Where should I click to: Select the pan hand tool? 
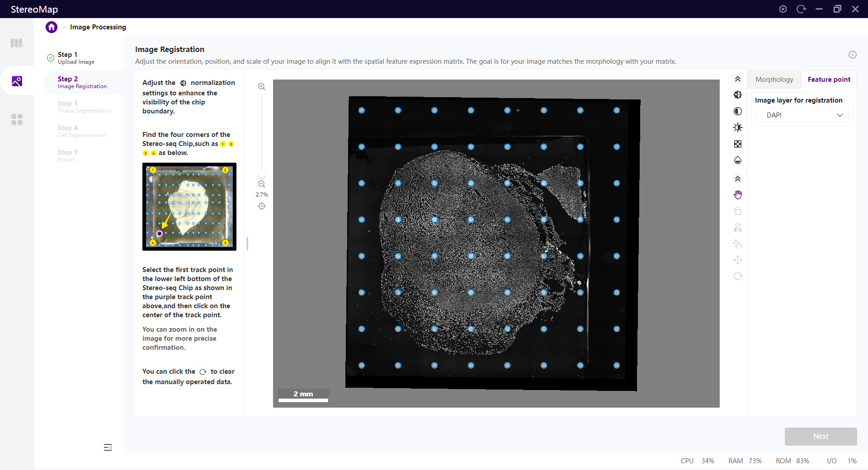[x=738, y=195]
